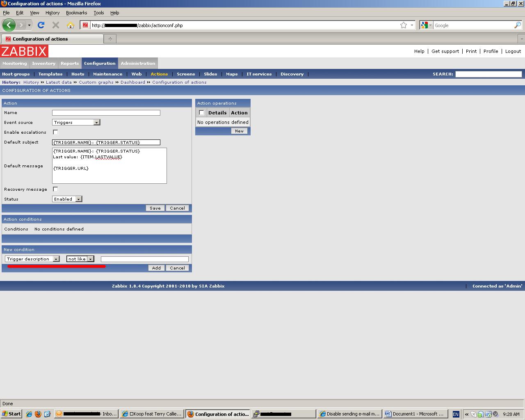Click the Stop loading X icon
The height and width of the screenshot is (420, 525).
pyautogui.click(x=56, y=25)
